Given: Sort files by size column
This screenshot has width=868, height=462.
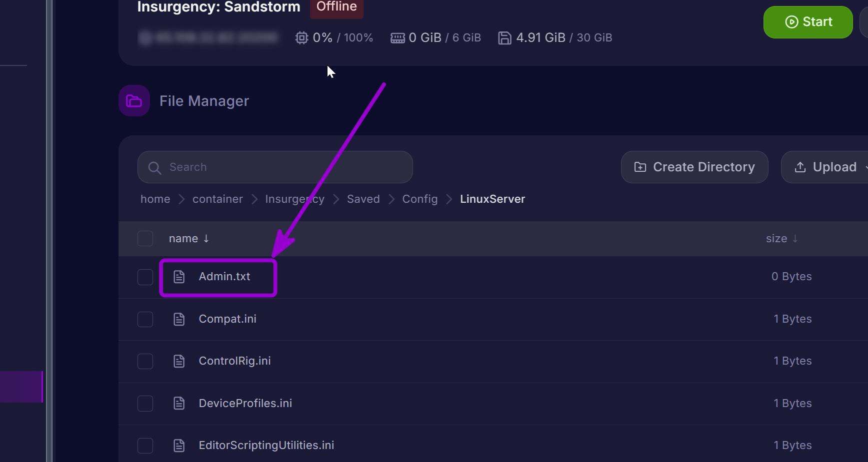Looking at the screenshot, I should tap(782, 239).
